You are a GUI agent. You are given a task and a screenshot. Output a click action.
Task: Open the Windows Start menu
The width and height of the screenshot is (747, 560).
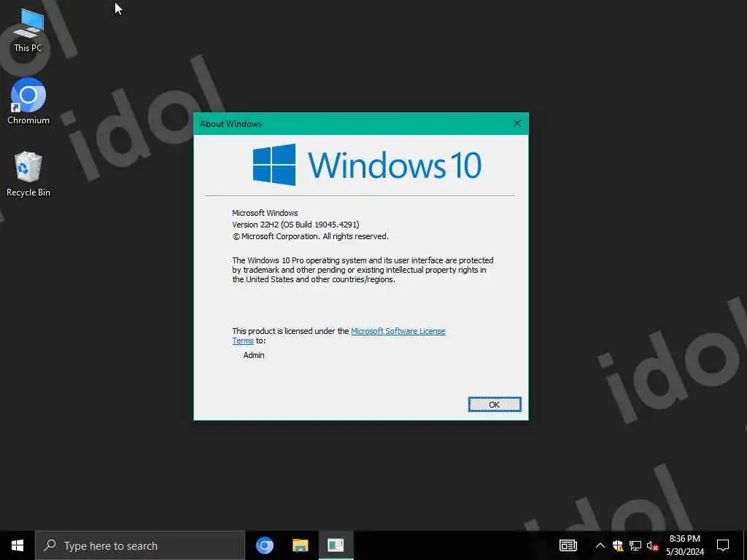click(18, 545)
